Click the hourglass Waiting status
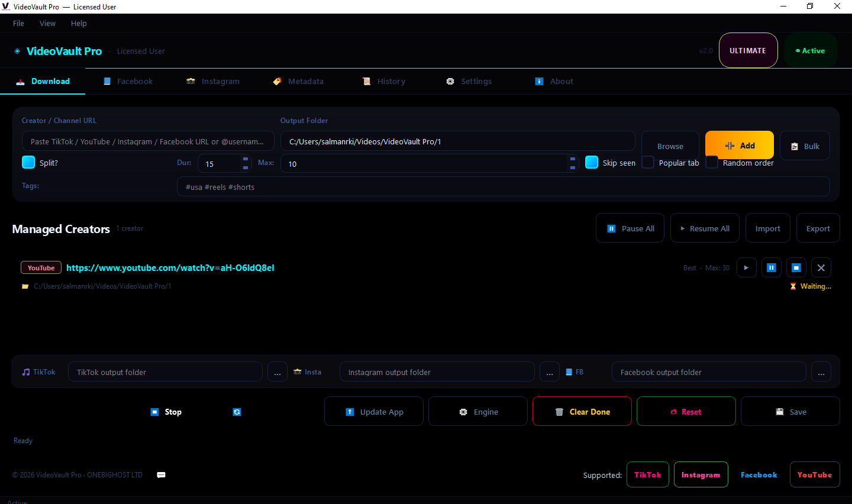This screenshot has width=852, height=504. point(811,286)
